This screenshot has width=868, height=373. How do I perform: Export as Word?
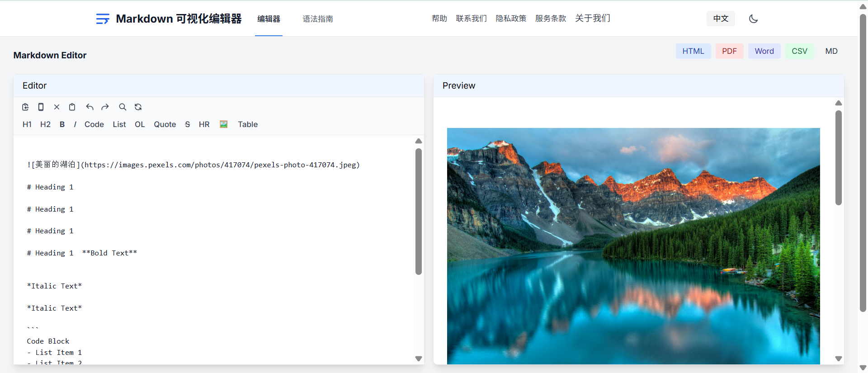pos(764,51)
